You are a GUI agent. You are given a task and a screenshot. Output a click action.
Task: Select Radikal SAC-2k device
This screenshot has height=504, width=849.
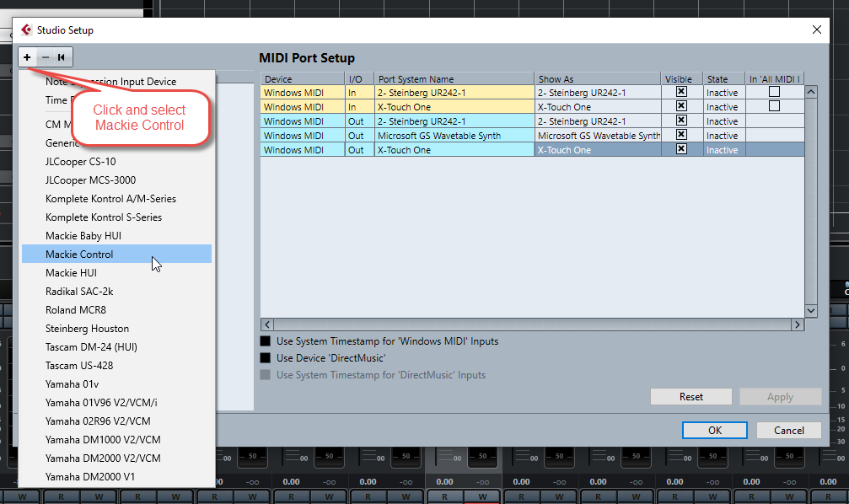116,292
